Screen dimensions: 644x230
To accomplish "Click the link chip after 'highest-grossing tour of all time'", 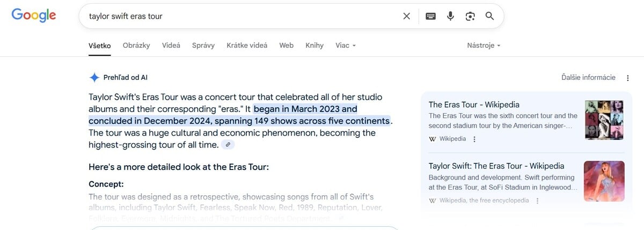I will pyautogui.click(x=228, y=145).
